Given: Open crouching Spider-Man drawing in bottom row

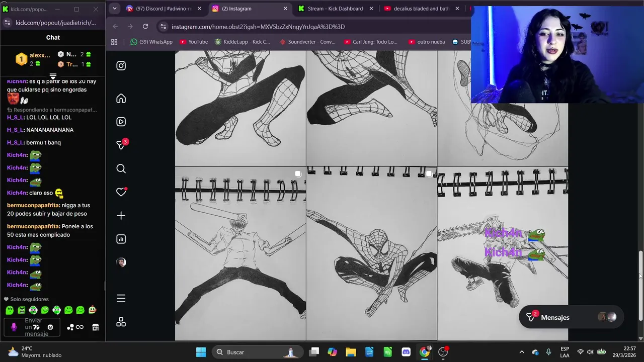Looking at the screenshot, I should [x=372, y=254].
